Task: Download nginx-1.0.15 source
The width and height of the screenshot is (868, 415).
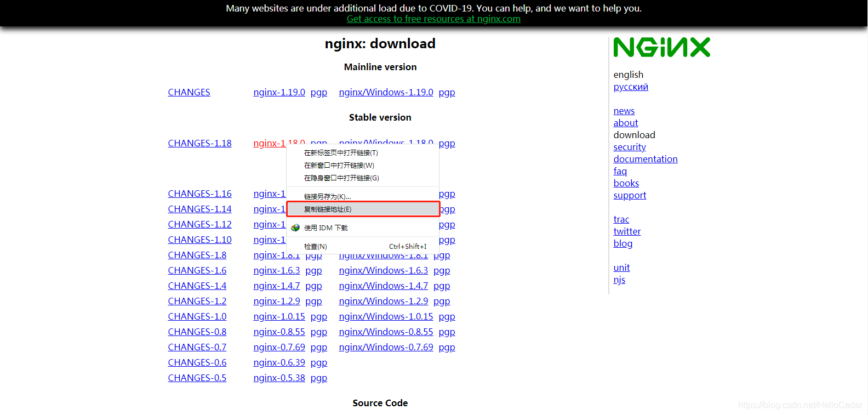Action: pos(279,316)
